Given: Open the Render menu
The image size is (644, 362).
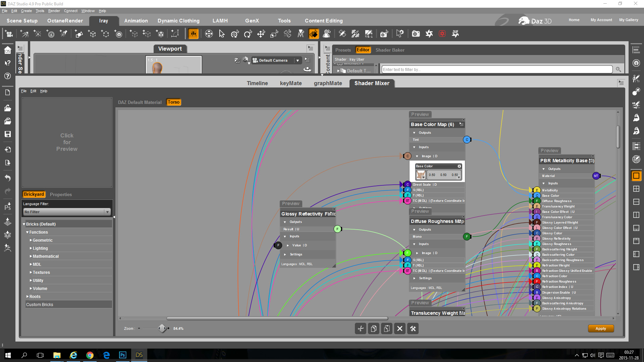Looking at the screenshot, I should tap(54, 11).
